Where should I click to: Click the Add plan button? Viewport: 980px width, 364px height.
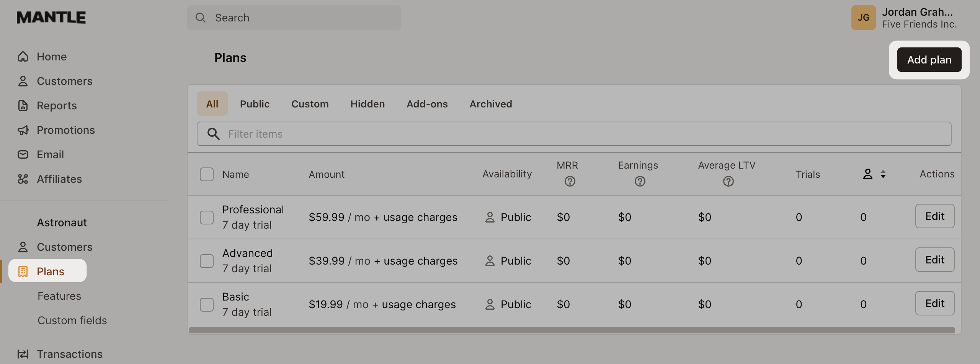pos(929,60)
